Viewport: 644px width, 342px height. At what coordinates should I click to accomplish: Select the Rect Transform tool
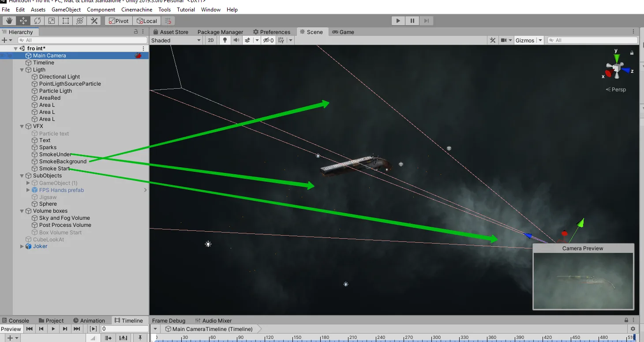[x=66, y=21]
